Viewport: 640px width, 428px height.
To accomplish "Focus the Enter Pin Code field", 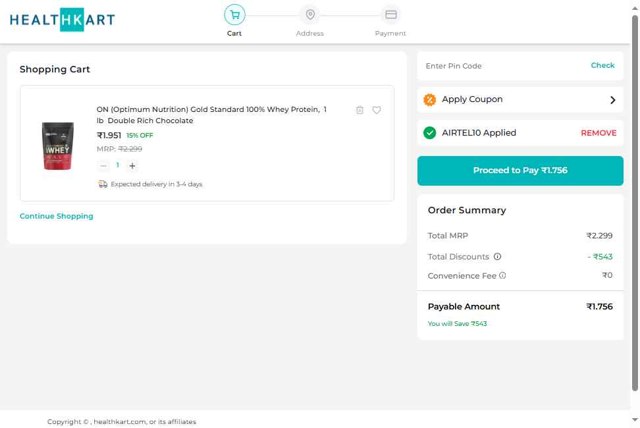I will coord(502,66).
